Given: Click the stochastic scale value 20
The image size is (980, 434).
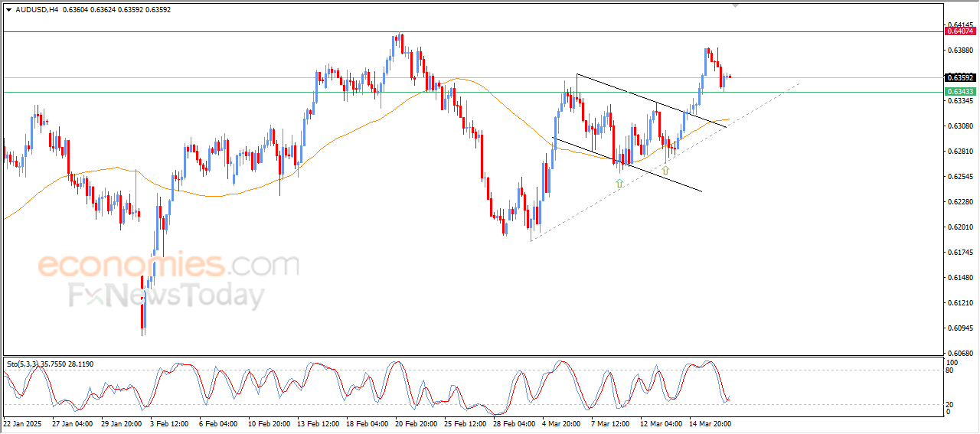Looking at the screenshot, I should coord(951,403).
